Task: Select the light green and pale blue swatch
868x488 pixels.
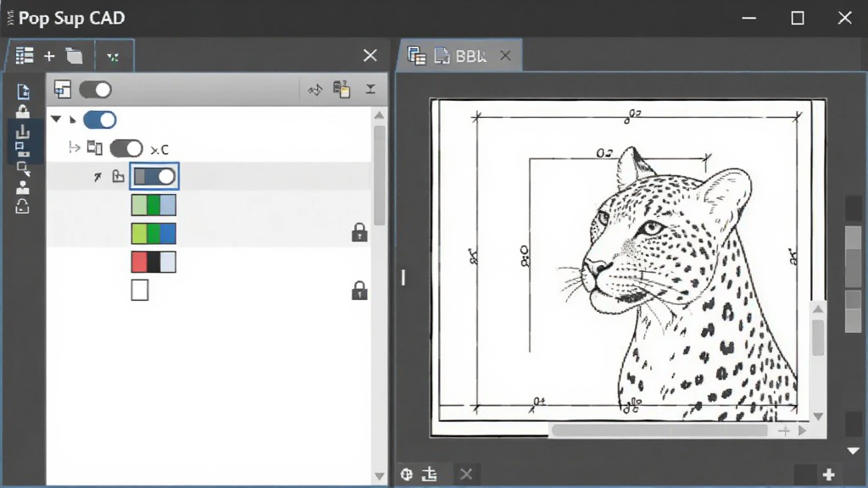Action: click(154, 205)
